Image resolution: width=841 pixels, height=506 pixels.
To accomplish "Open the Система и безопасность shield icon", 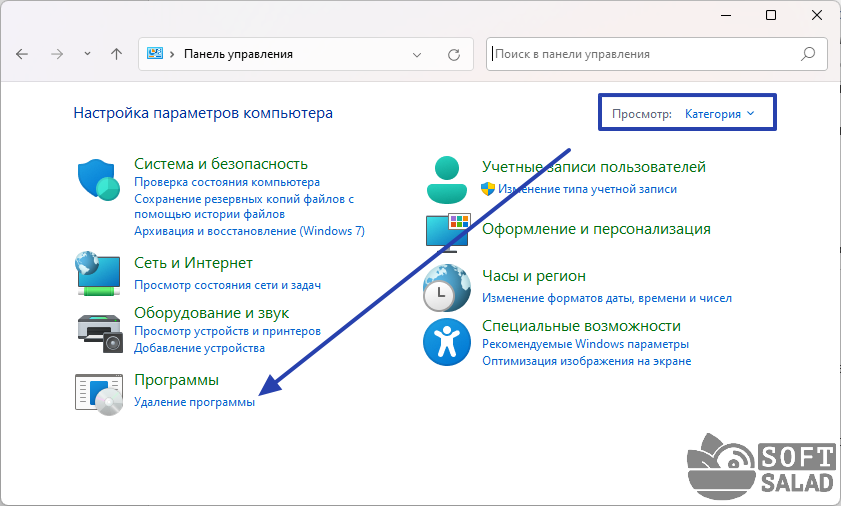I will click(98, 180).
